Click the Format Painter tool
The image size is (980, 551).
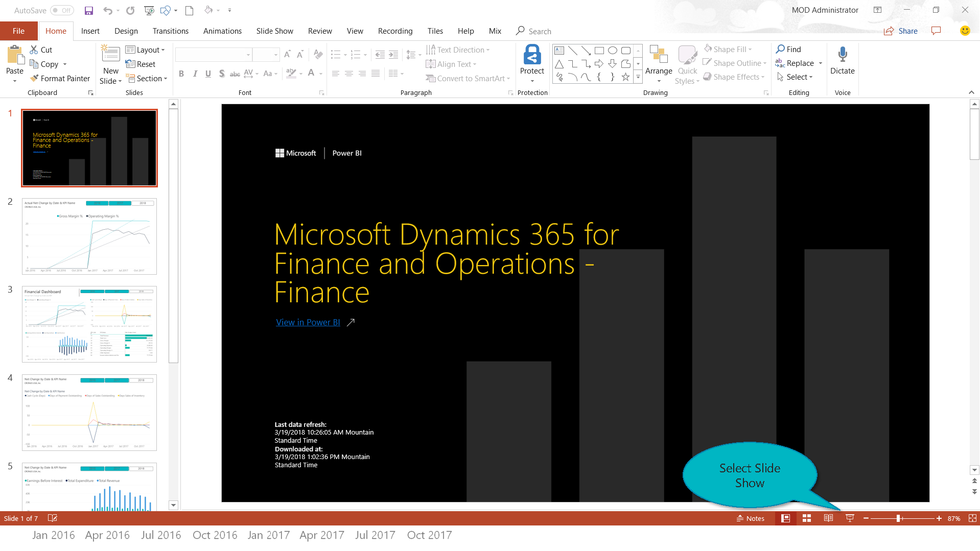tap(60, 78)
